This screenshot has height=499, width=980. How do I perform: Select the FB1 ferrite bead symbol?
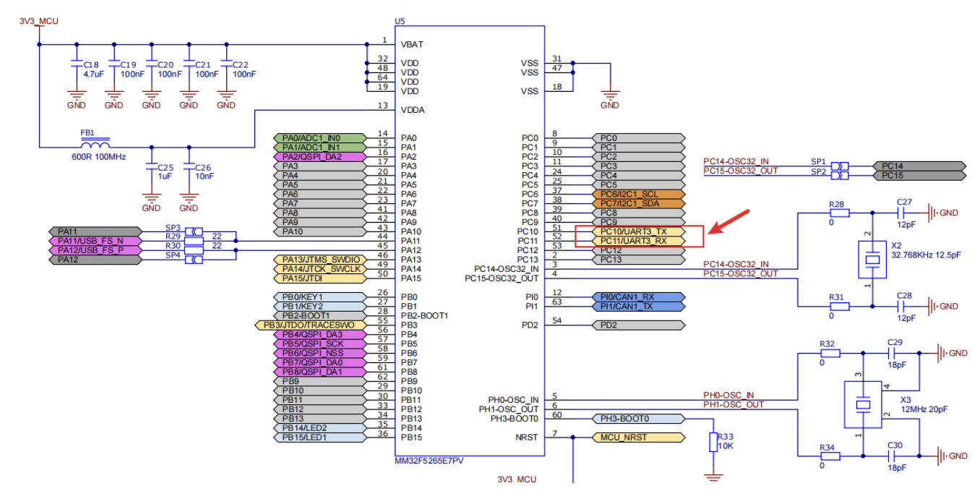96,144
